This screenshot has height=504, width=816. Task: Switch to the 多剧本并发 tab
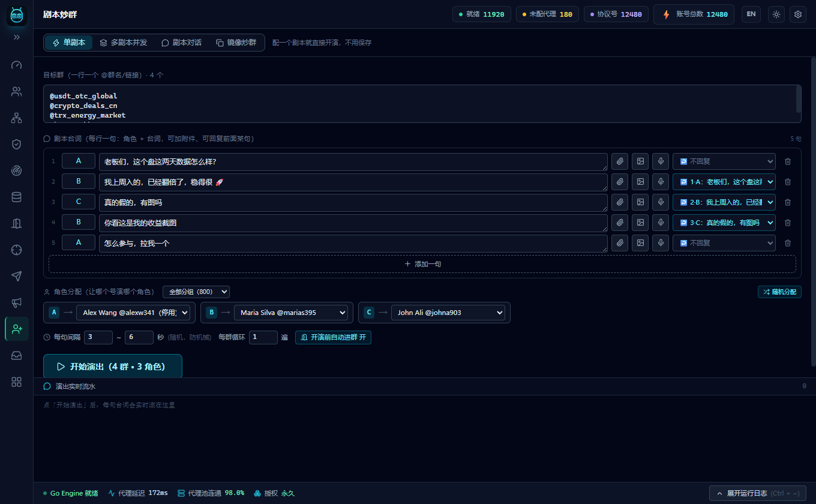coord(123,43)
